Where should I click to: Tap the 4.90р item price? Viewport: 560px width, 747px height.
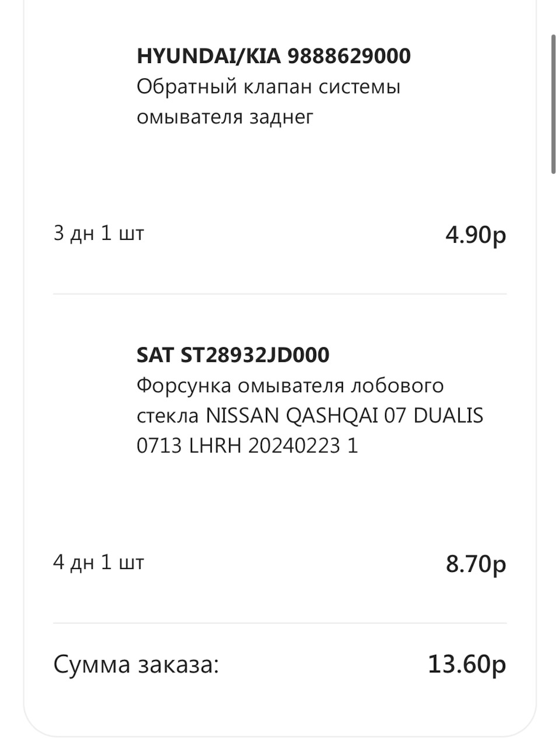(475, 235)
